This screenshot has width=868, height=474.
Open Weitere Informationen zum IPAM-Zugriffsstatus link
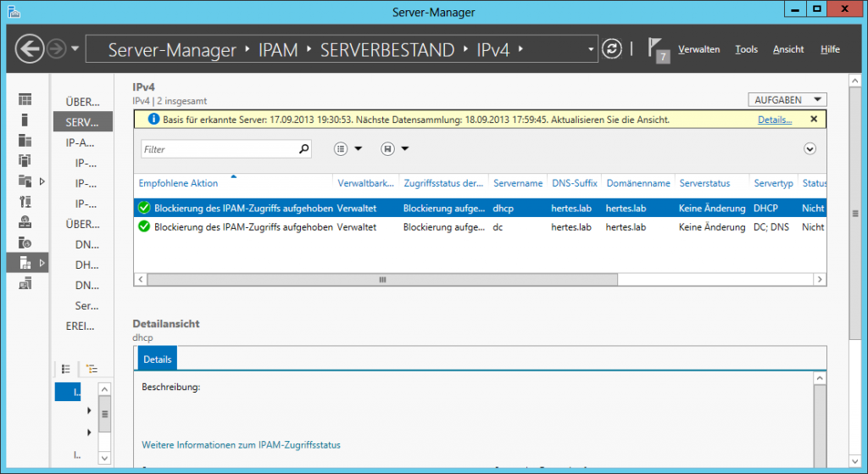tap(241, 444)
